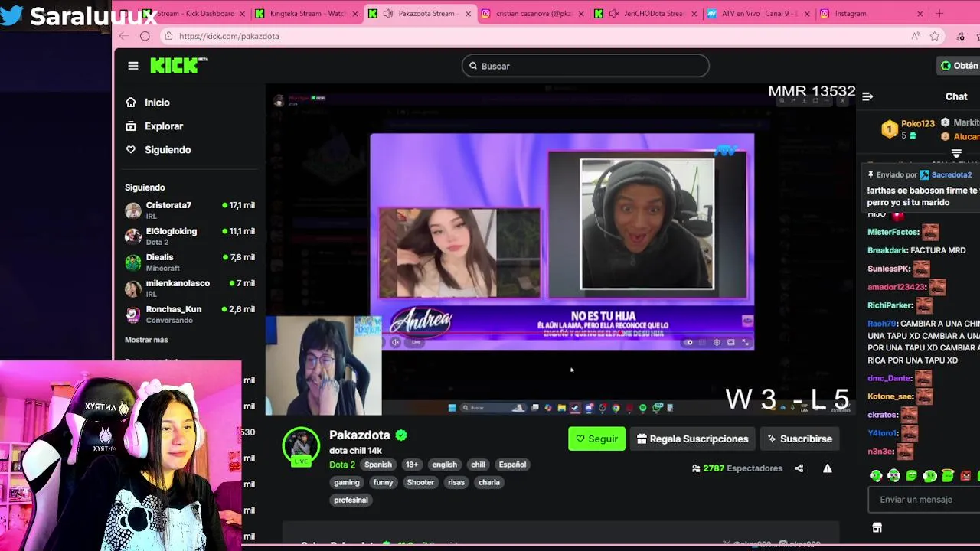Click MisterFactos username in chat
The image size is (980, 551).
click(893, 232)
